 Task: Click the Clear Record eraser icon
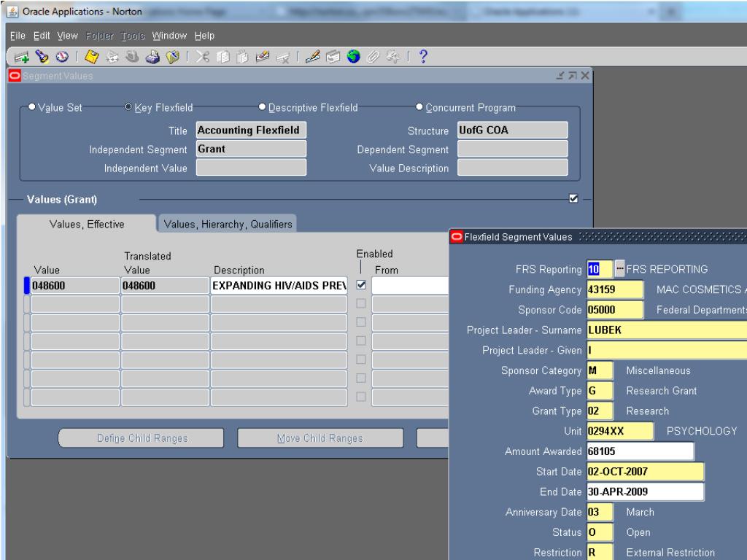coord(263,57)
